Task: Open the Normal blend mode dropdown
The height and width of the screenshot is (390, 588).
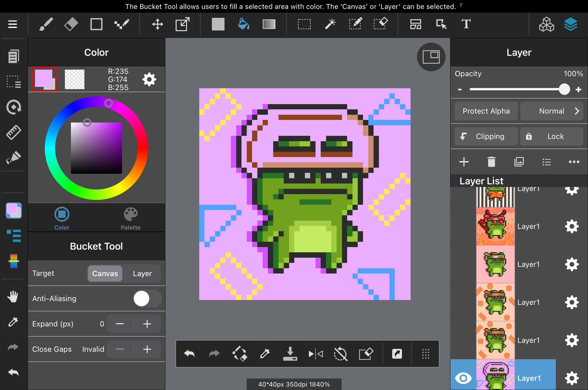Action: pos(552,111)
